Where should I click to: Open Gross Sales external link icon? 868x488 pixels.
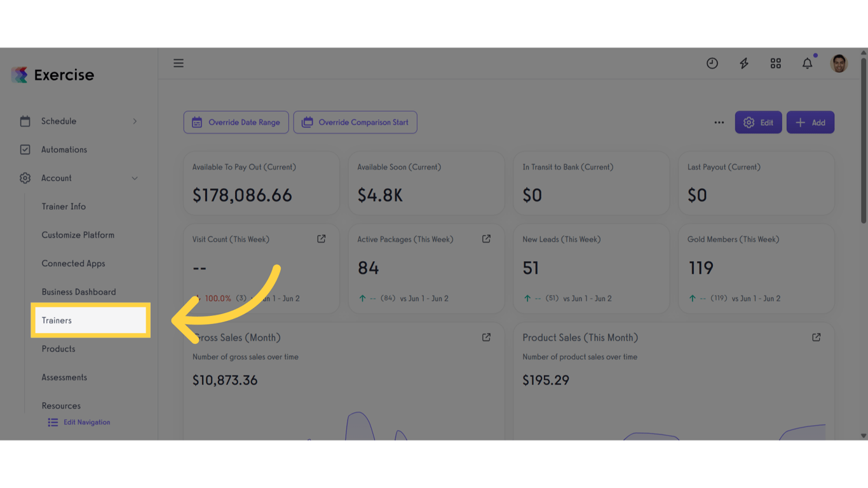(486, 337)
